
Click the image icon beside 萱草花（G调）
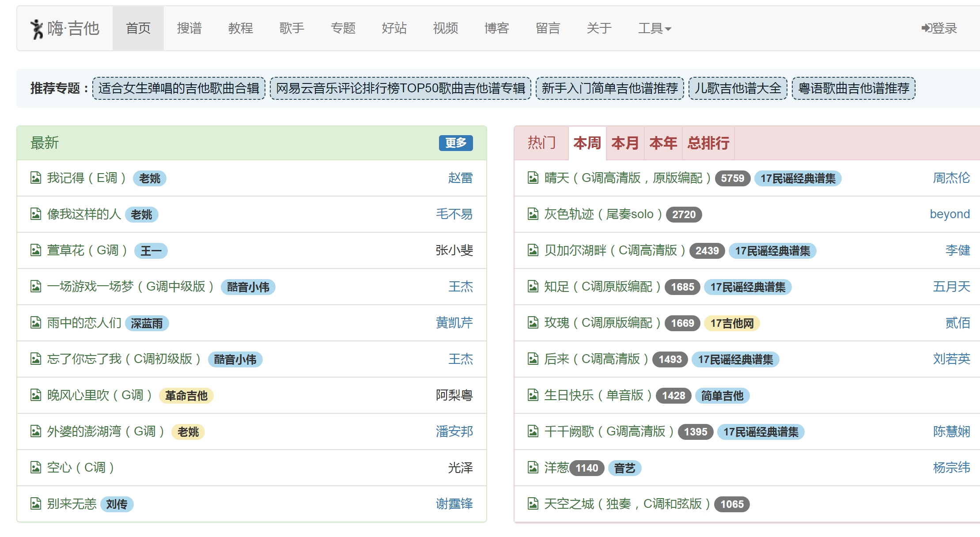(x=35, y=250)
